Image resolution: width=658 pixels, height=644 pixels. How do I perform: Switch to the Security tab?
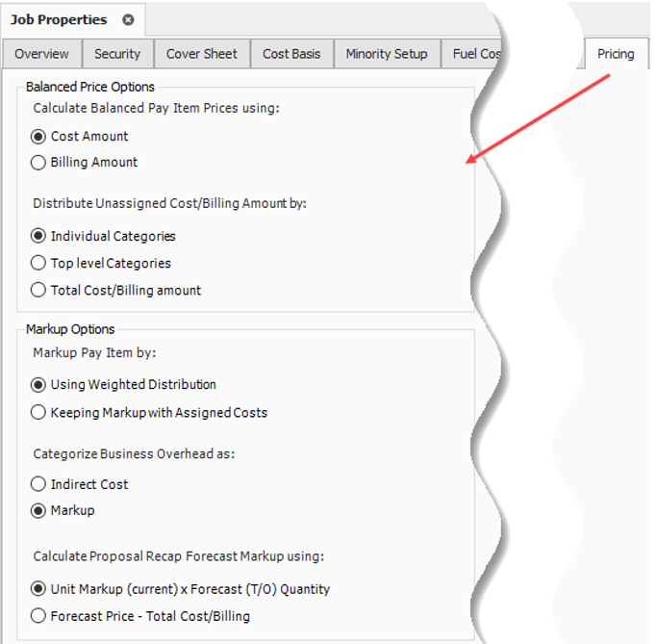117,54
